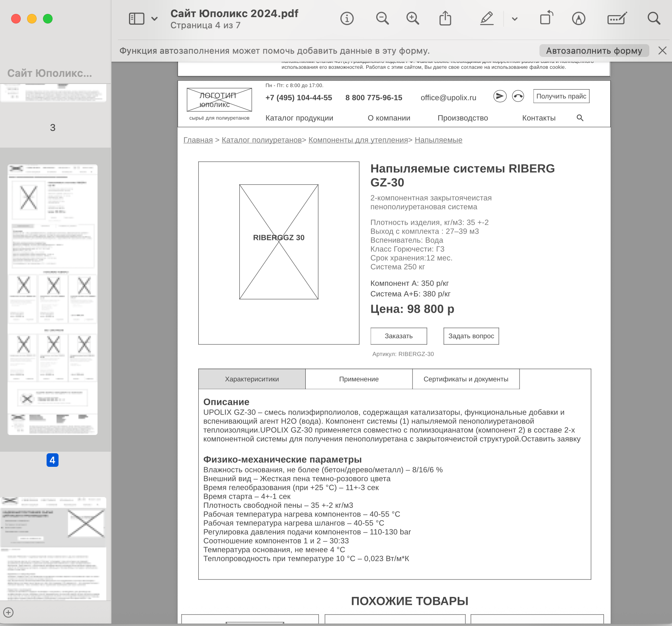
Task: Go to the Главная breadcrumb
Action: tap(198, 140)
